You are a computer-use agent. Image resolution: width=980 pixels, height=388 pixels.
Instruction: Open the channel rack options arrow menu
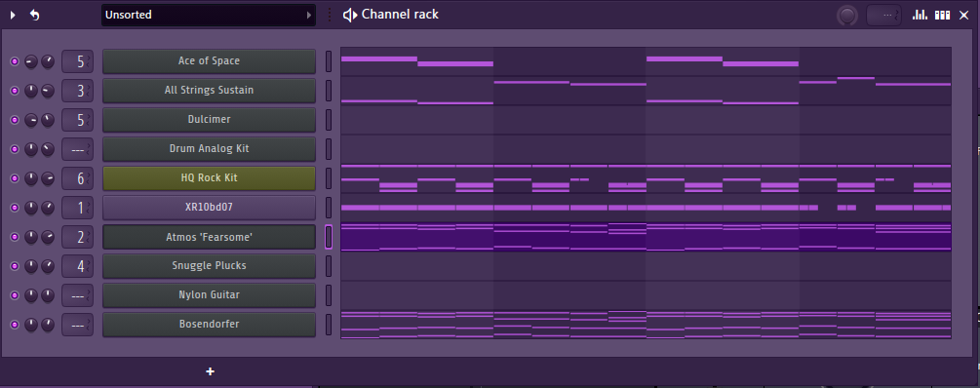click(13, 15)
